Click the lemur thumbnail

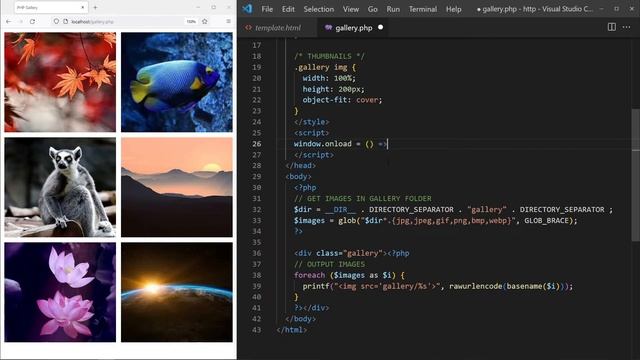[60, 187]
